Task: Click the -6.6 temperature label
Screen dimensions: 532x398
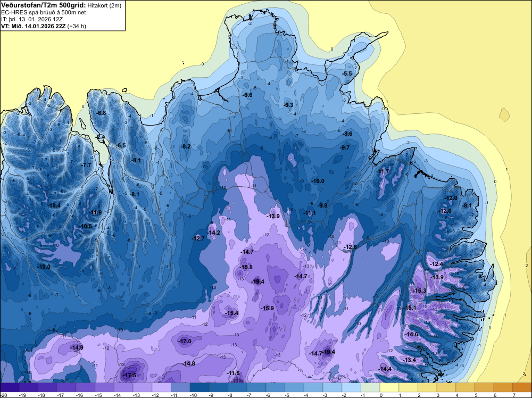Action: [247, 95]
